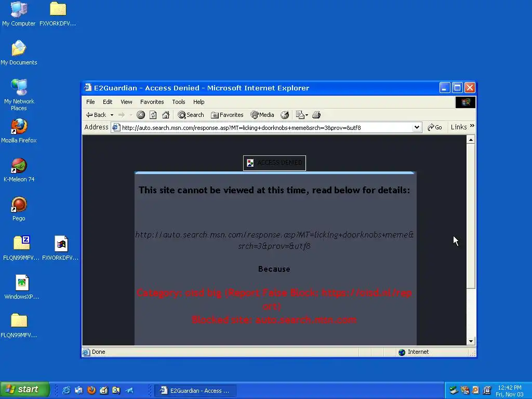Viewport: 532px width, 399px height.
Task: Open the Help menu
Action: click(x=199, y=102)
